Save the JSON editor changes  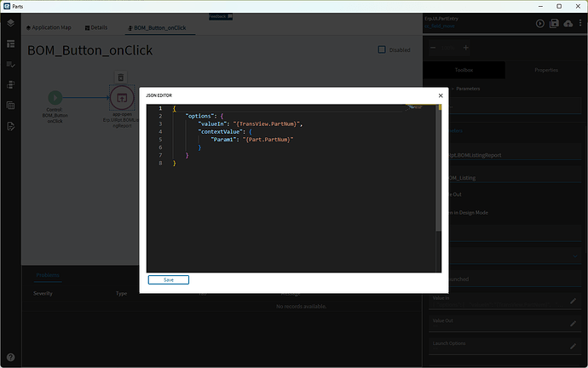click(169, 280)
